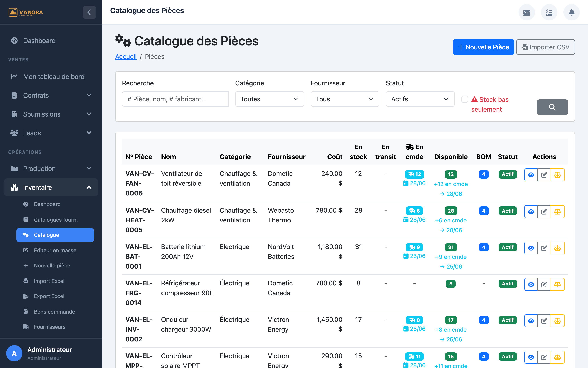Collapse the Inventaire sidebar menu
The width and height of the screenshot is (588, 368).
pyautogui.click(x=51, y=187)
